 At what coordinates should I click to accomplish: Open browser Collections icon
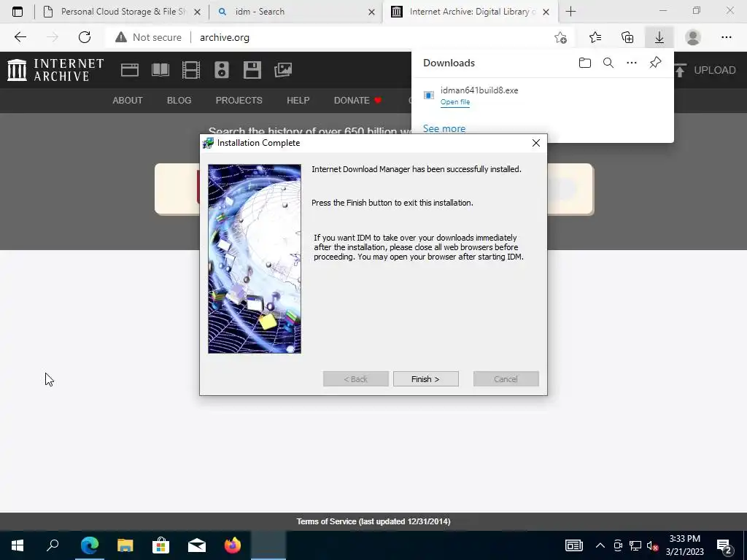tap(627, 37)
